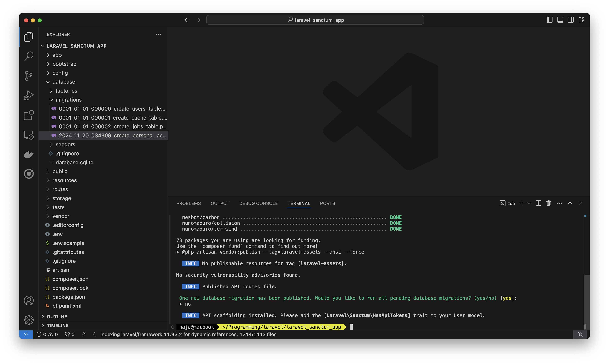
Task: Open the Remote Explorer view
Action: 29,135
